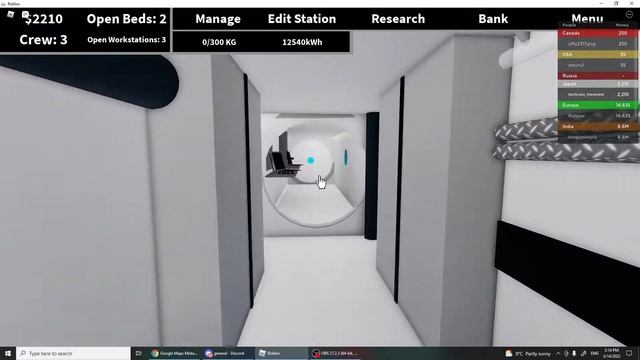Click the Crew: 3 label
The image size is (640, 360).
point(43,40)
